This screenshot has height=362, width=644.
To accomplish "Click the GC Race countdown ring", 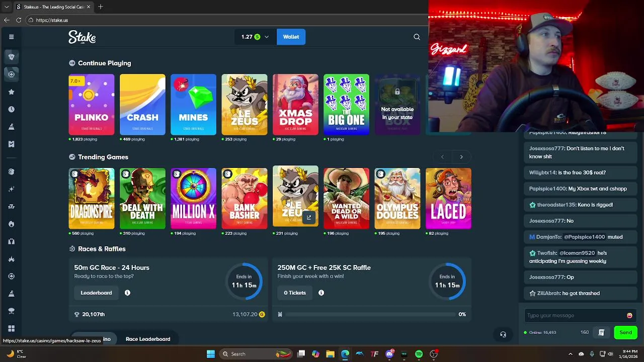I will (244, 281).
